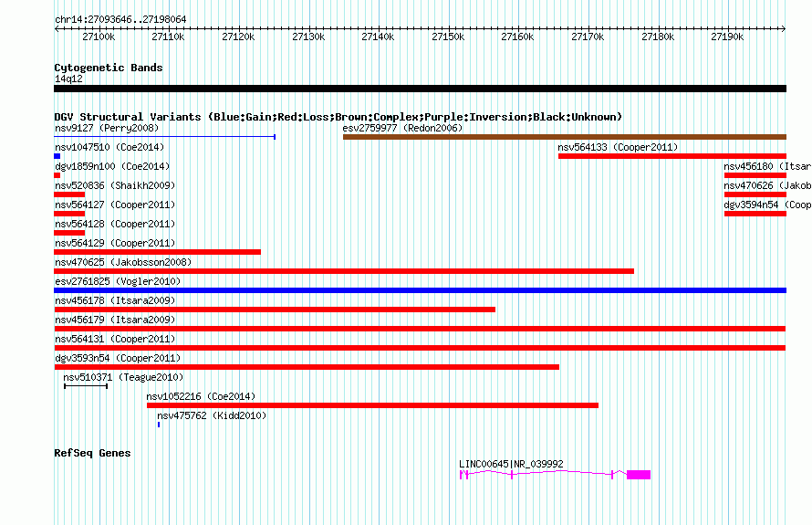This screenshot has width=812, height=525.
Task: Open the esv2759977 (Redon2006) label
Action: 402,128
